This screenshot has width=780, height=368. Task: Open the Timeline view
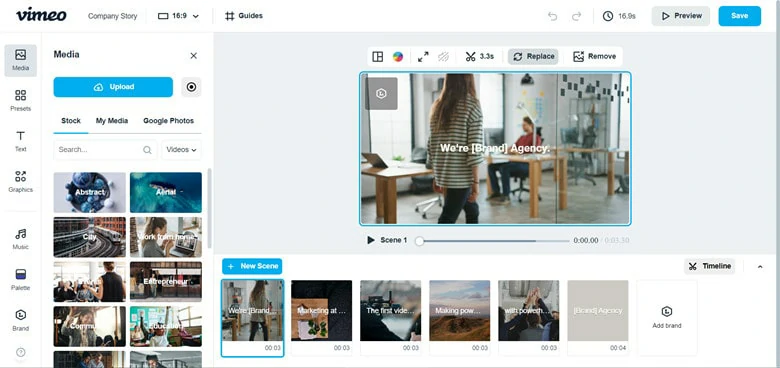(709, 267)
